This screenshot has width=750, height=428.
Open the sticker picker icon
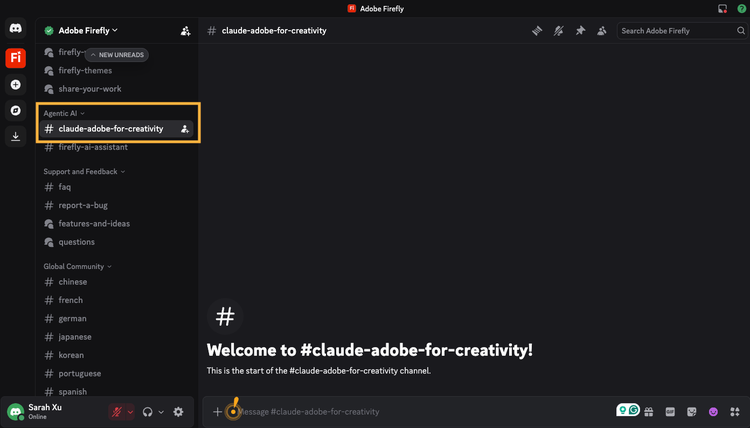[692, 412]
